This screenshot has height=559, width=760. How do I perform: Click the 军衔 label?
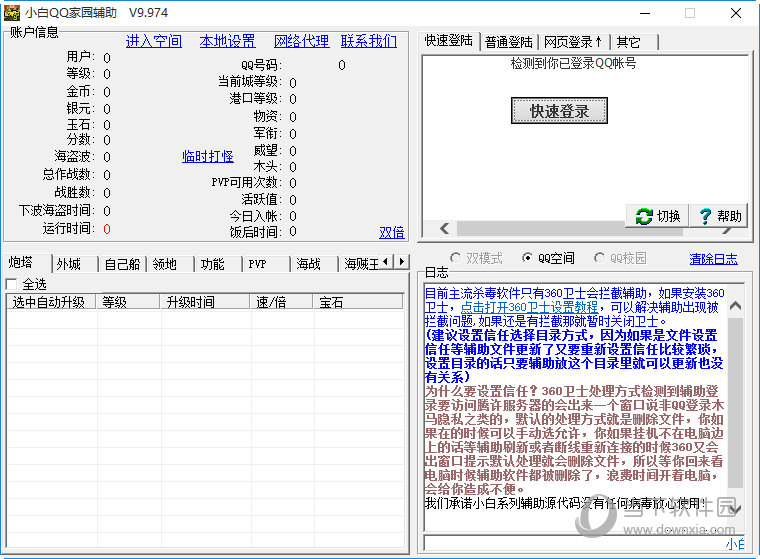[268, 133]
